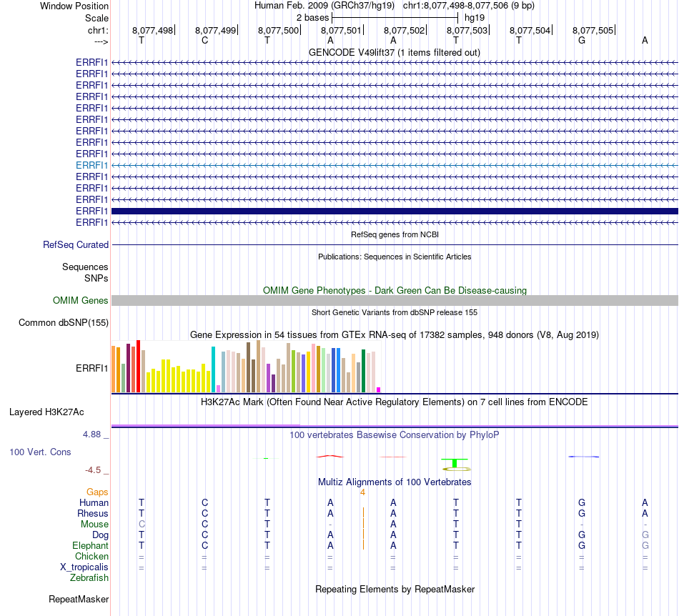Select the thick dark blue ERRFI1 exon bar
Viewport: 679px width, 616px height.
(x=395, y=211)
